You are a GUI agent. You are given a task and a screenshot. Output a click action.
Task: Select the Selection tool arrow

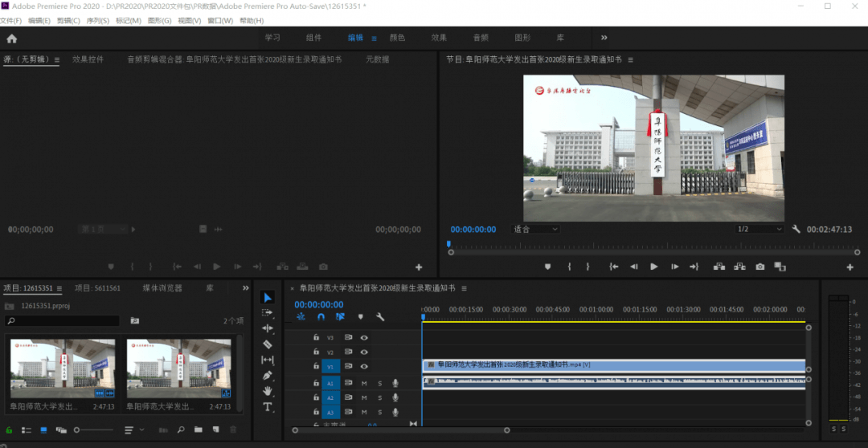click(268, 298)
